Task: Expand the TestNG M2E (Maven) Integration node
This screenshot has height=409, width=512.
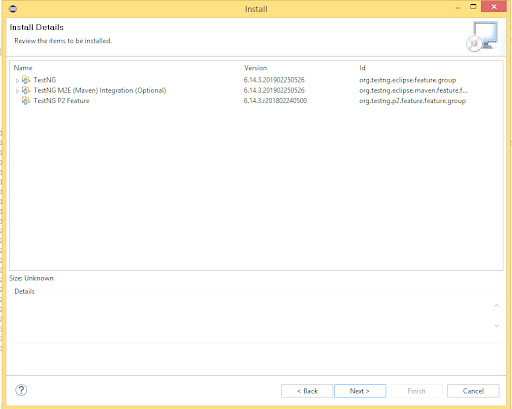Action: tap(17, 91)
